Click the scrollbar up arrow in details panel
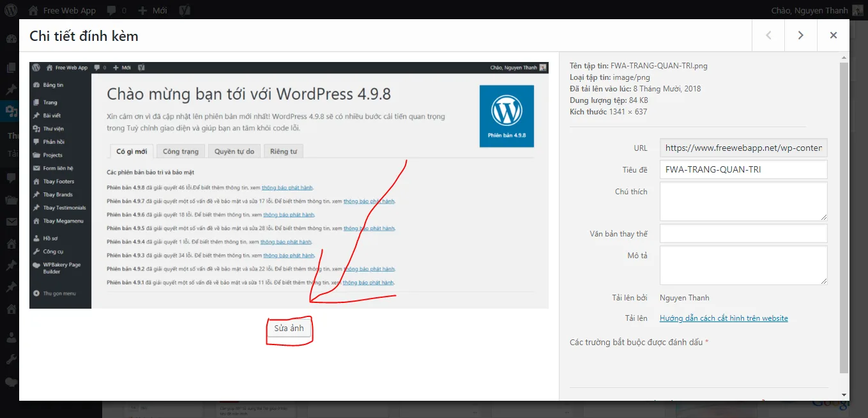The width and height of the screenshot is (868, 418). click(x=844, y=57)
